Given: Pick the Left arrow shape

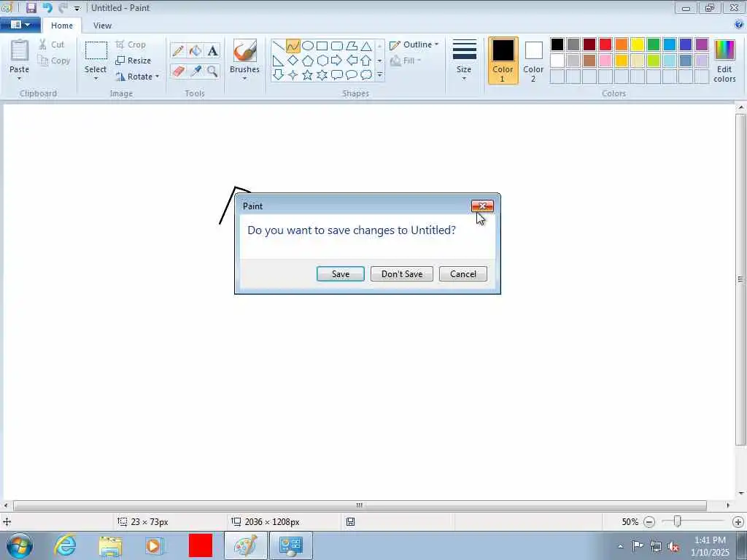Looking at the screenshot, I should 352,61.
